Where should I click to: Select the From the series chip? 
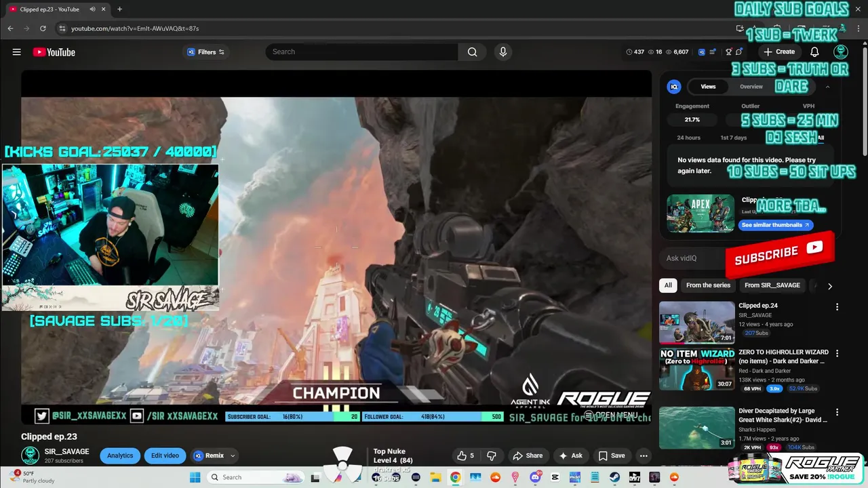pyautogui.click(x=708, y=285)
